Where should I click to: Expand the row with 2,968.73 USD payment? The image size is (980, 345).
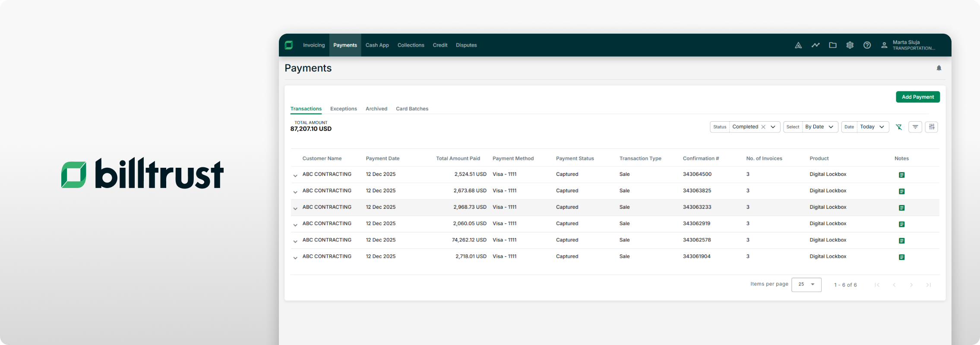[295, 208]
